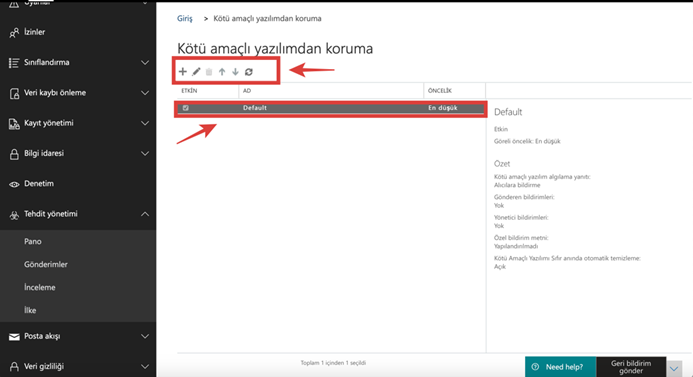Sort by AD column header
The height and width of the screenshot is (377, 693).
tap(247, 91)
